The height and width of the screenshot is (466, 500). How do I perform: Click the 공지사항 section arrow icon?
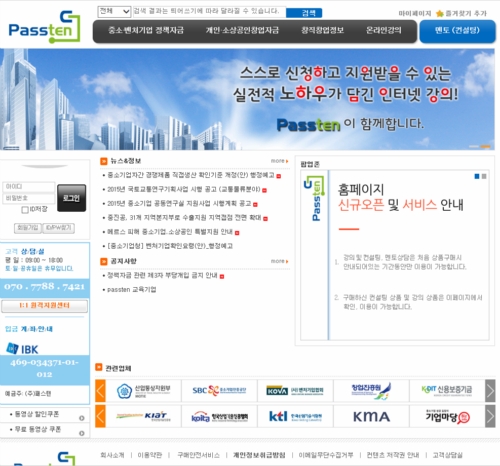104,261
